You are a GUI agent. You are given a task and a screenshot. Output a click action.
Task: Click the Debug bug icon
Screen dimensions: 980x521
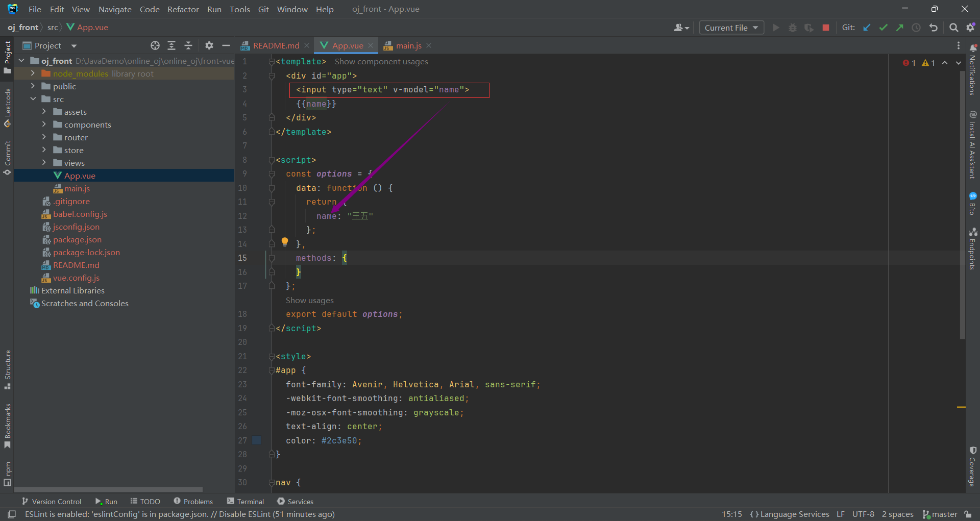(793, 28)
